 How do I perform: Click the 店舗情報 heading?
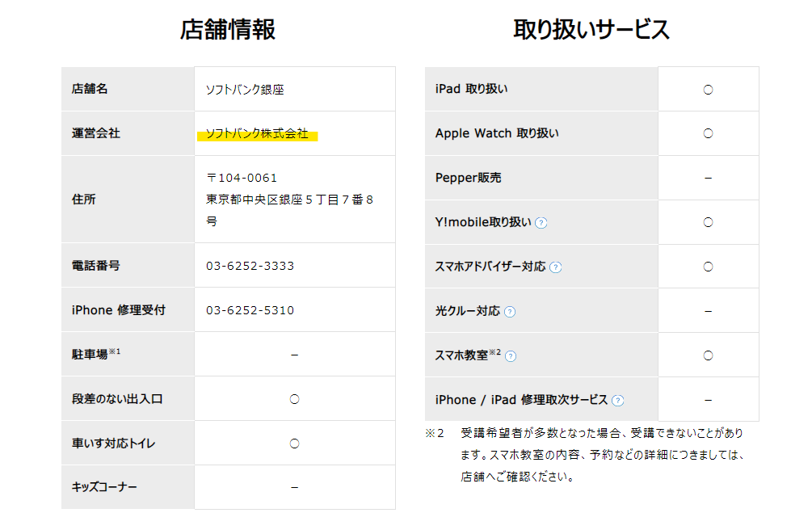228,30
